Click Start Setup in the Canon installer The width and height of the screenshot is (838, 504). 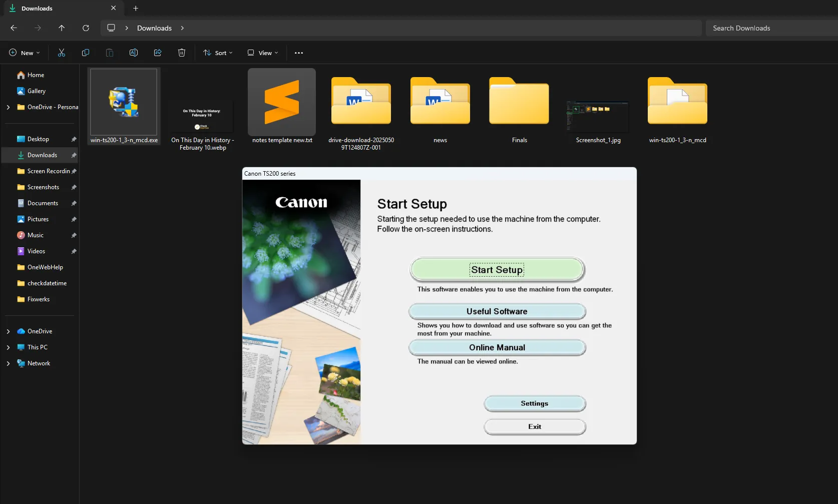(496, 269)
